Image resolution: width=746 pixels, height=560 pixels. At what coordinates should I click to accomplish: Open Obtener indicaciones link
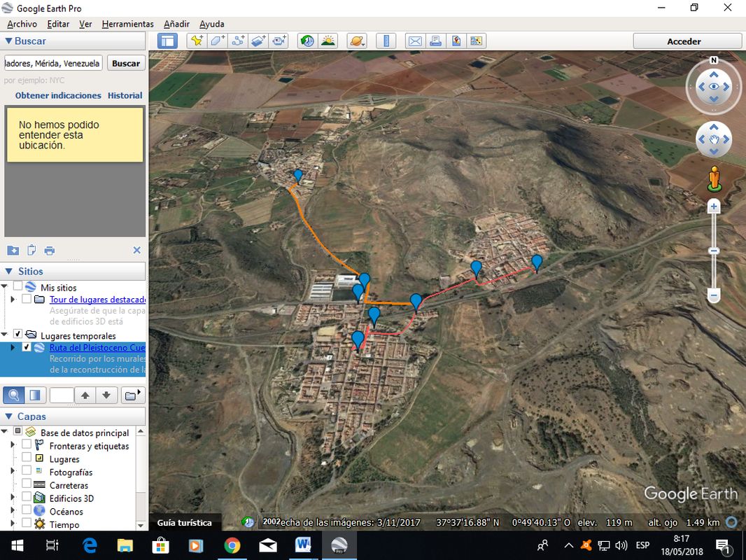tap(58, 95)
